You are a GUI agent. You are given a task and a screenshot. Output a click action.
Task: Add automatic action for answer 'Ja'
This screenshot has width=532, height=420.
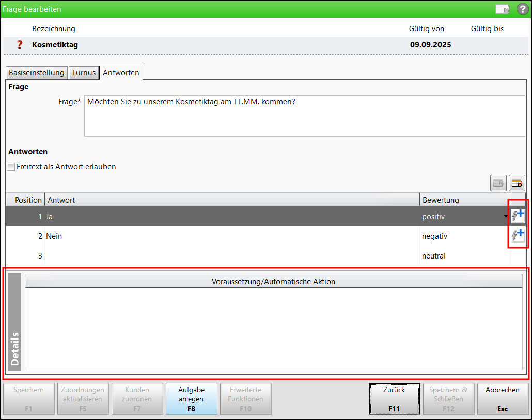[518, 216]
